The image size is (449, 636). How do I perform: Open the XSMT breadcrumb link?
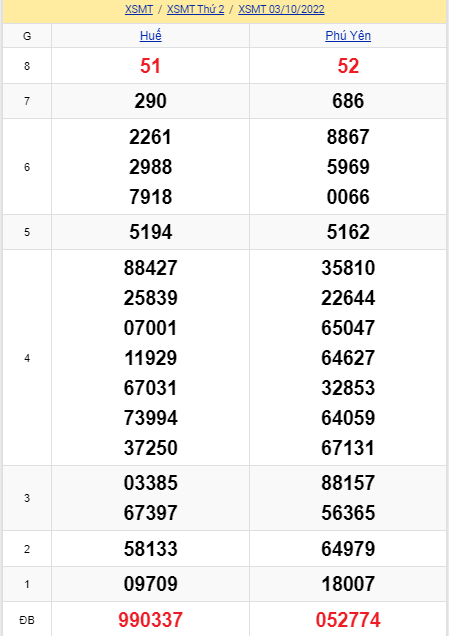(139, 9)
